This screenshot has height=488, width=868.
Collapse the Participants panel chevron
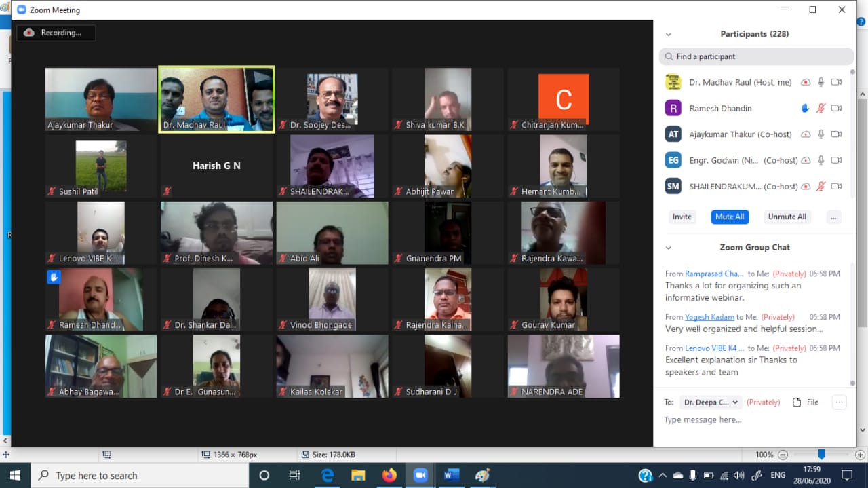[668, 34]
